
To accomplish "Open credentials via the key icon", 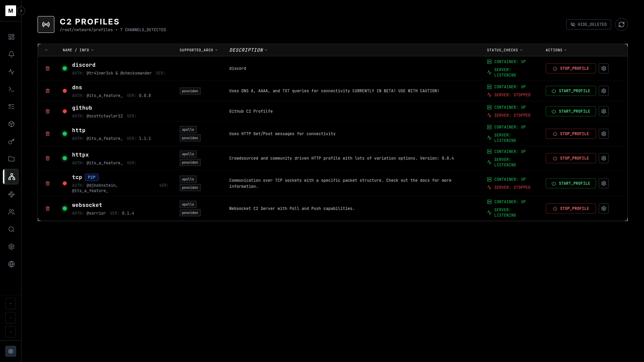I will pos(11,141).
